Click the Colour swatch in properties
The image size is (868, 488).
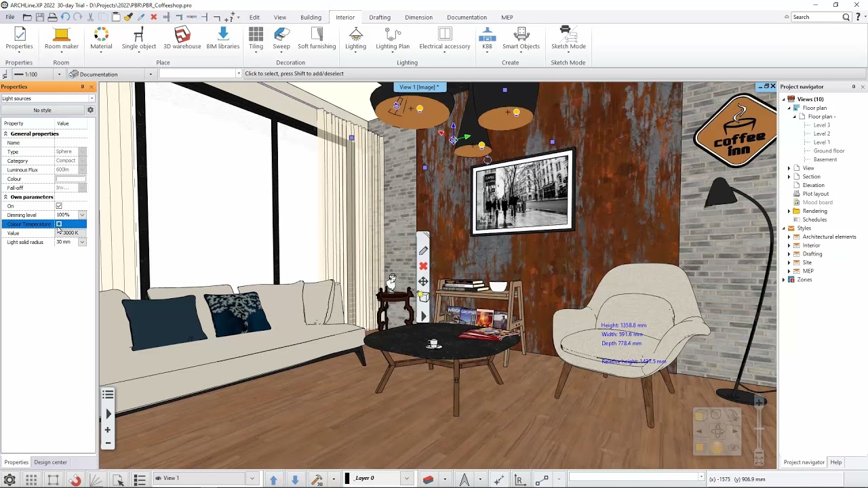pyautogui.click(x=71, y=179)
